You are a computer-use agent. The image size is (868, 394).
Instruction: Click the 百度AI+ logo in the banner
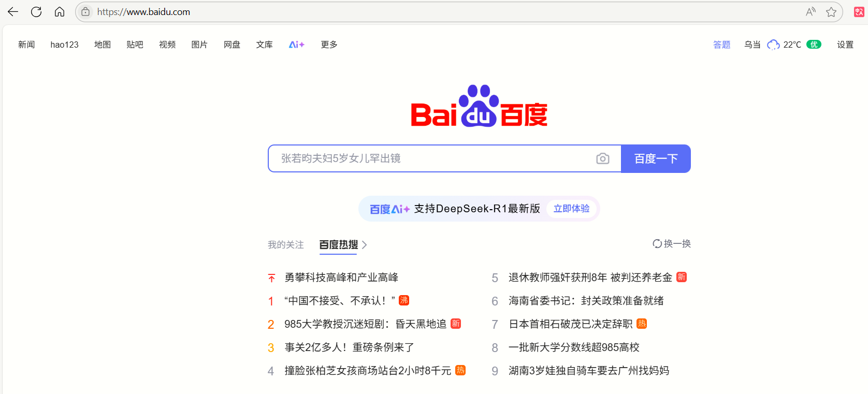click(390, 209)
